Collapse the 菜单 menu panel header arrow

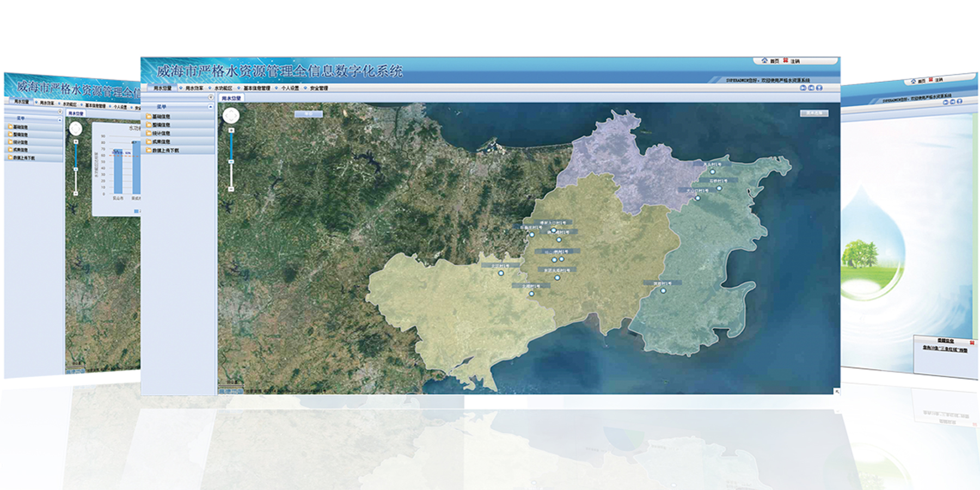pos(210,107)
